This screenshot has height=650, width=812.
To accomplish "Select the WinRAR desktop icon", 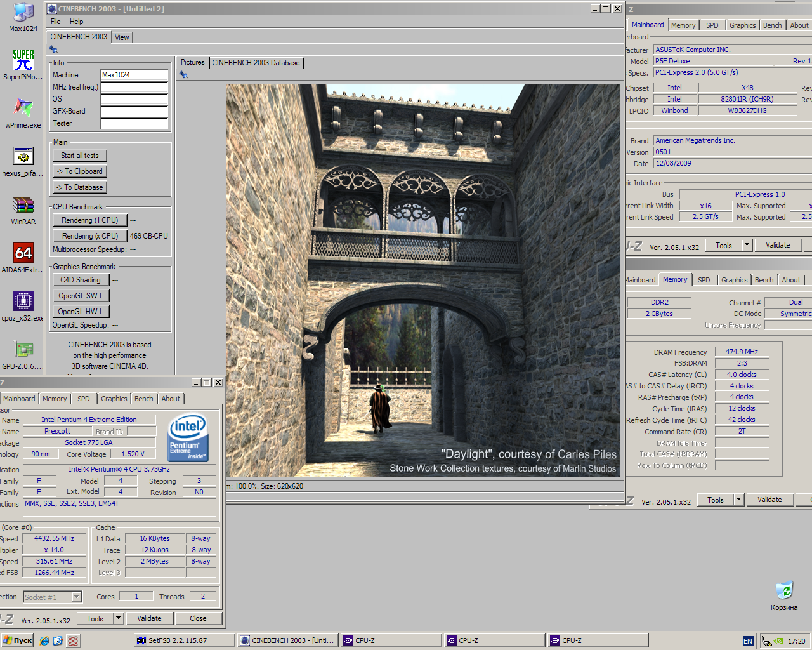I will click(23, 209).
